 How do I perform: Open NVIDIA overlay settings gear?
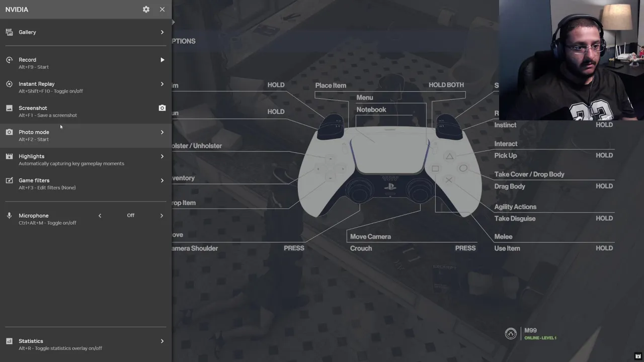146,10
